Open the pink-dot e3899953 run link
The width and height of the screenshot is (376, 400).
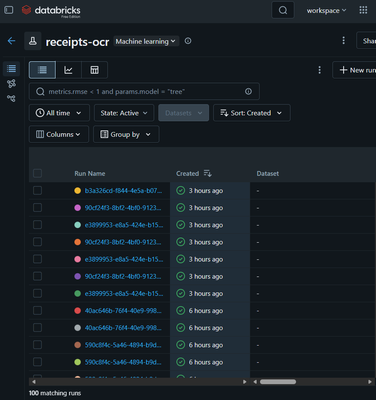coord(124,259)
